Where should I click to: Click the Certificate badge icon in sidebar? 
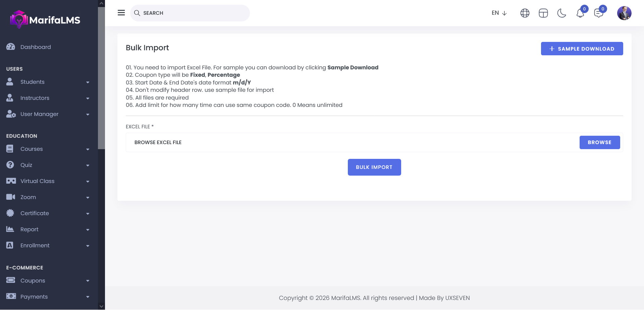(10, 213)
